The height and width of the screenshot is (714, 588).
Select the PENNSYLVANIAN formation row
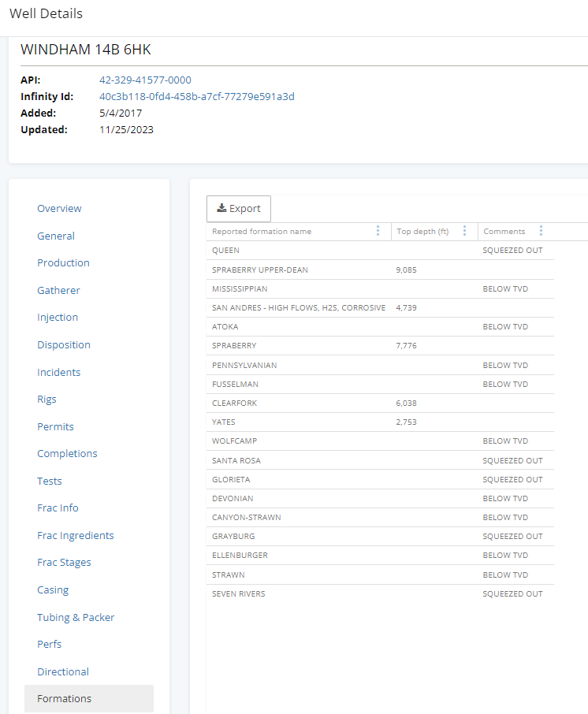pyautogui.click(x=381, y=365)
